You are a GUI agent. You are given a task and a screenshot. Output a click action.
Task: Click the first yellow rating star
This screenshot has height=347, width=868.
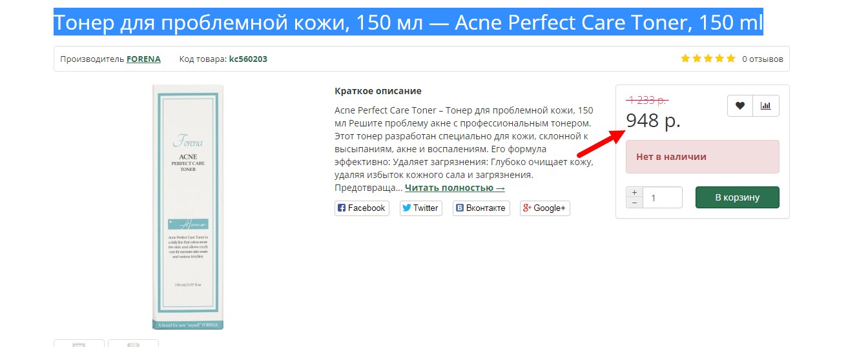pyautogui.click(x=686, y=59)
